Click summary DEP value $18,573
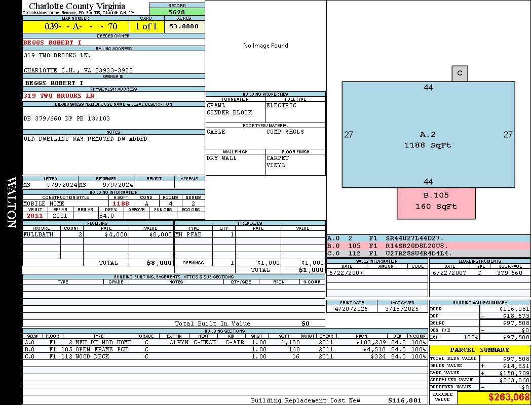This screenshot has width=532, height=405. coord(516,316)
